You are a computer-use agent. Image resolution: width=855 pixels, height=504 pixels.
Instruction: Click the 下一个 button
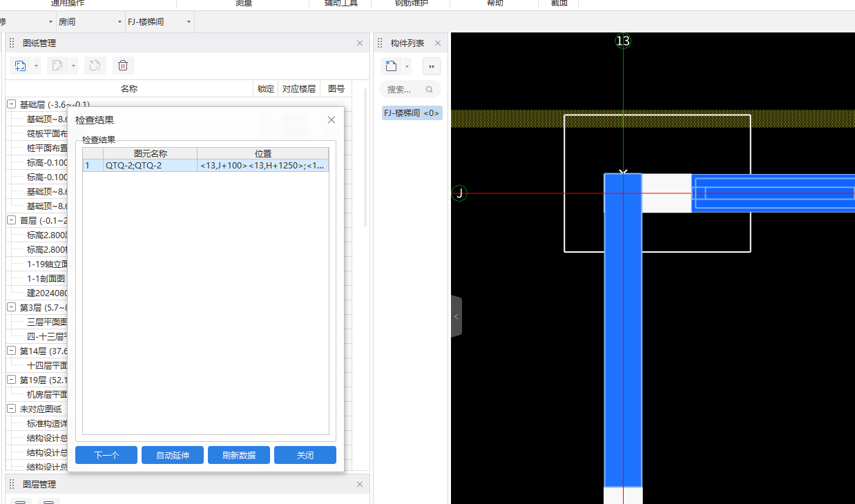point(106,455)
